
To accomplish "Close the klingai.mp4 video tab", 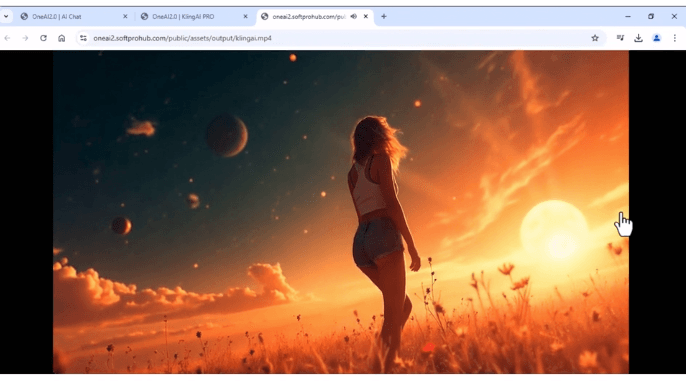I will [366, 17].
